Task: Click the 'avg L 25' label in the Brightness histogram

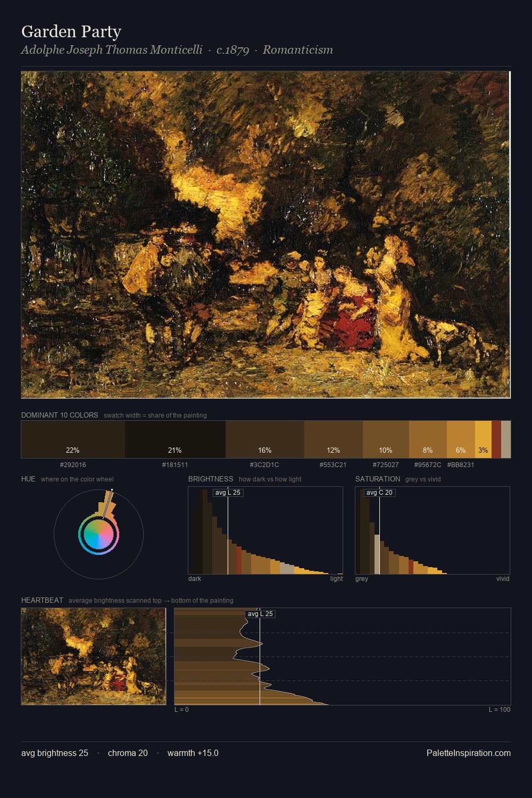Action: 228,493
